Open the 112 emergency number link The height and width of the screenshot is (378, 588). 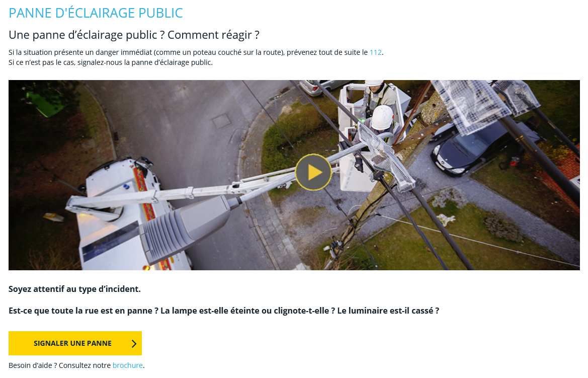(x=375, y=52)
